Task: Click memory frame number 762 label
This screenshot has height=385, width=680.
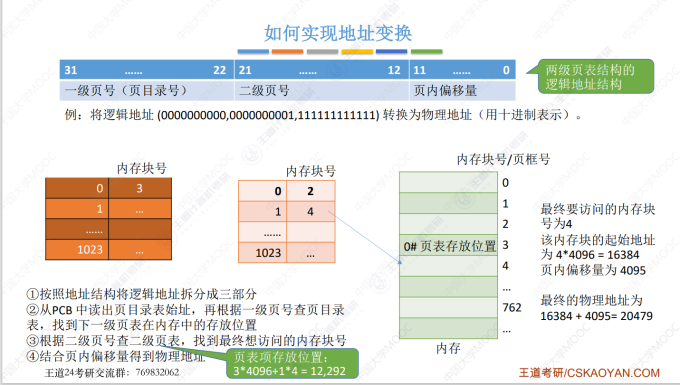Action: pos(512,307)
